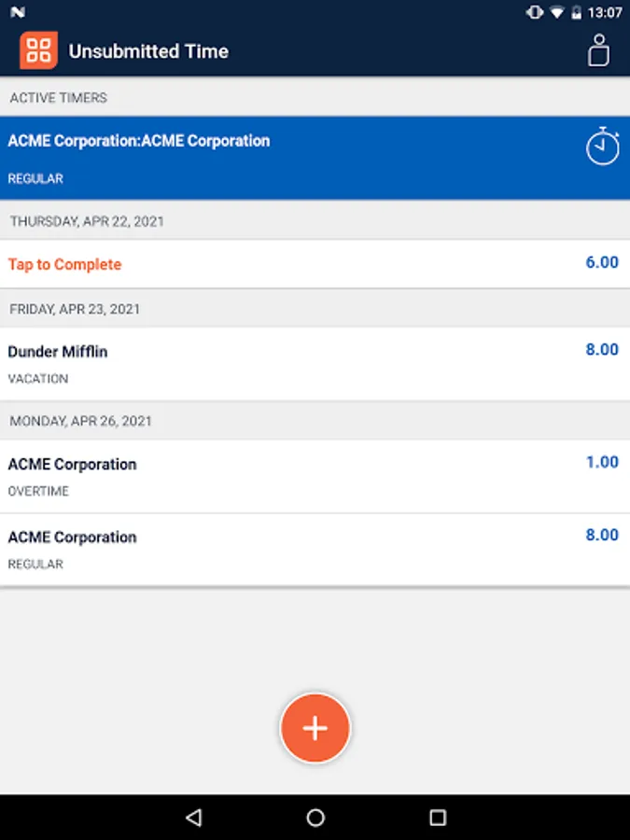630x840 pixels.
Task: Open the ACME Corporation REGULAR 8.00 entry
Action: coord(315,550)
